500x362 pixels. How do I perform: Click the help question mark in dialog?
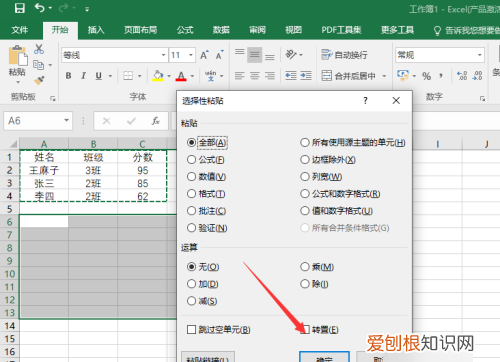[x=365, y=101]
